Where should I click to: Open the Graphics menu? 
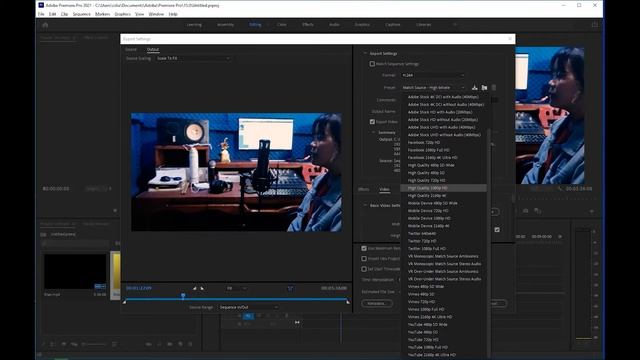pos(122,14)
